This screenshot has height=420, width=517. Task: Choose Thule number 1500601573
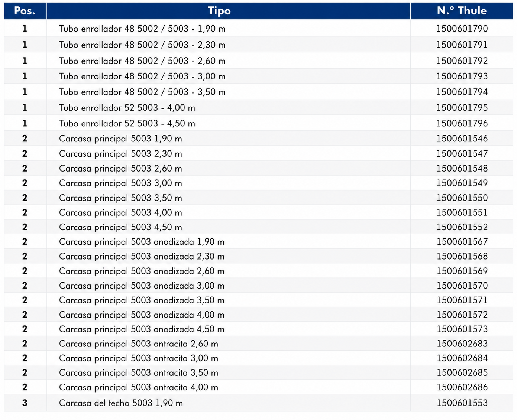tap(462, 329)
